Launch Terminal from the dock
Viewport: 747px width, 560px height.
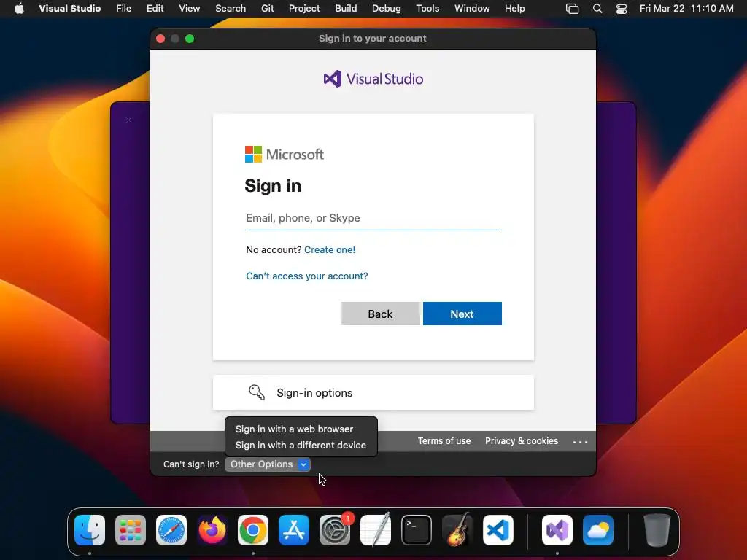click(417, 530)
